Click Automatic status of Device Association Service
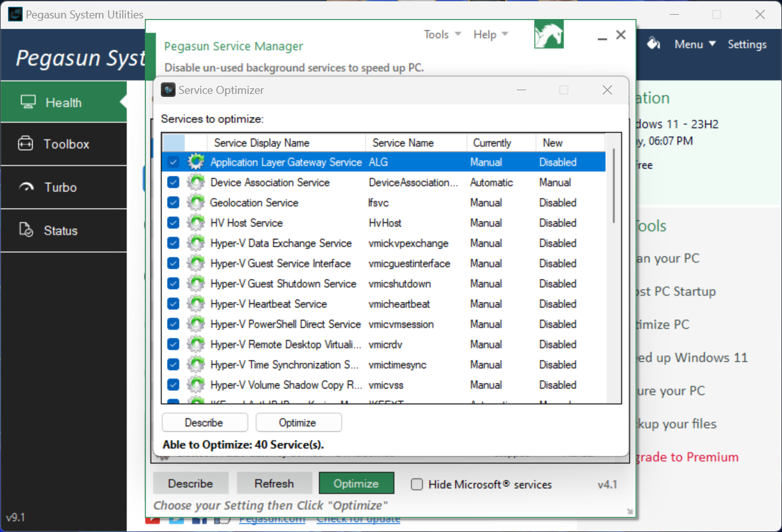 point(491,182)
